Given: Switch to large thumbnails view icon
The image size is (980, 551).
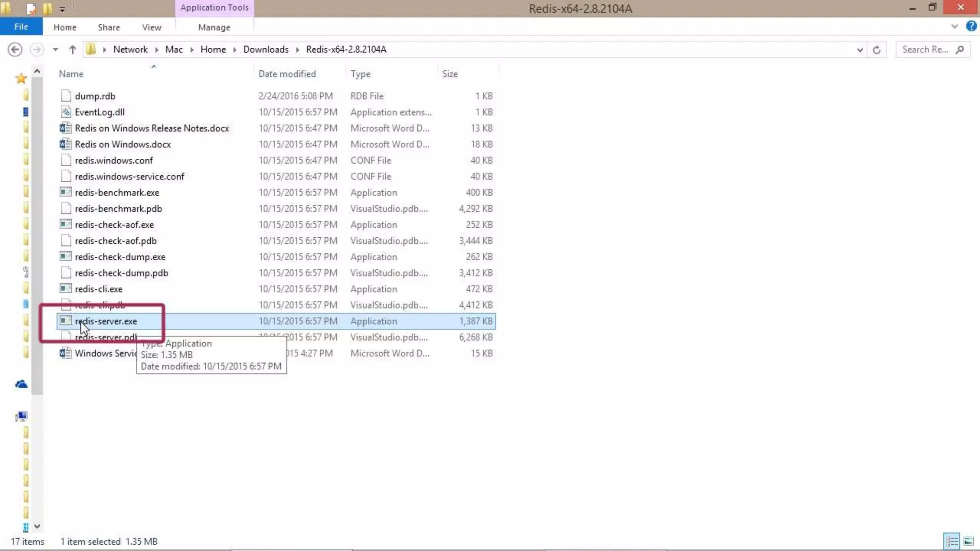Looking at the screenshot, I should click(969, 541).
